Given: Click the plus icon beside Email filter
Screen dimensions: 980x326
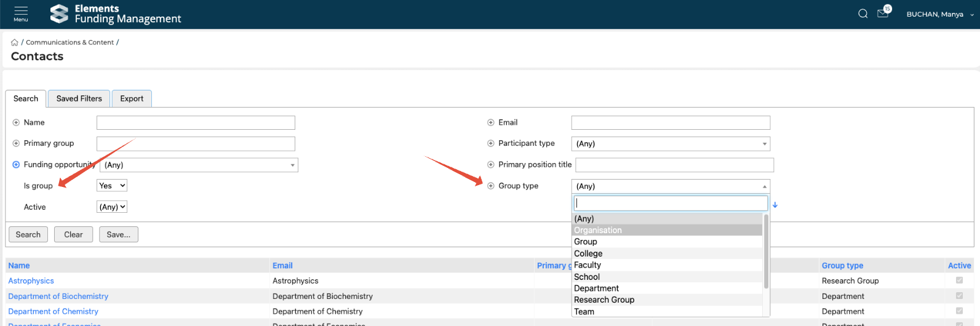Looking at the screenshot, I should 491,122.
